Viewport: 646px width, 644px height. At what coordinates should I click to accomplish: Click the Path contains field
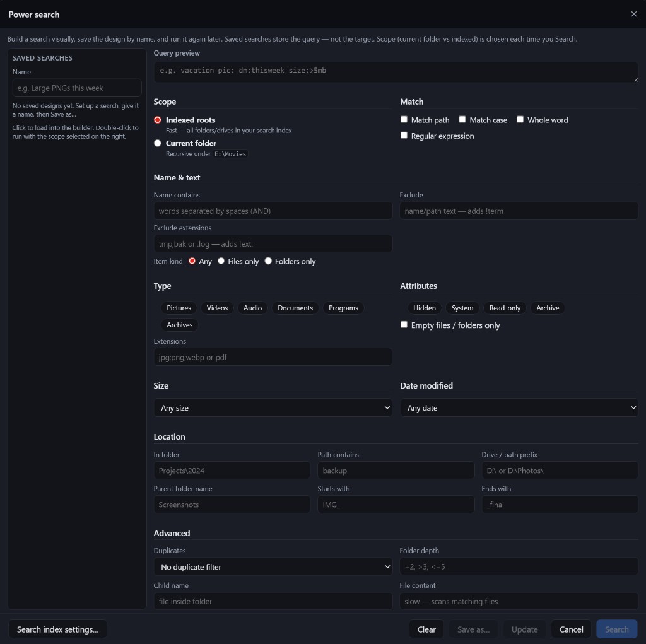pos(396,470)
